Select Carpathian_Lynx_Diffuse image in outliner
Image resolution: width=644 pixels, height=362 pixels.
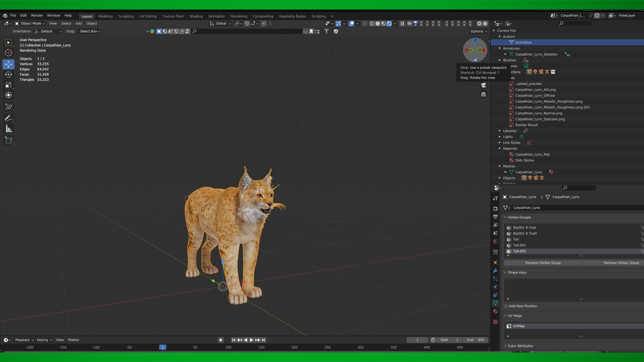pyautogui.click(x=535, y=96)
